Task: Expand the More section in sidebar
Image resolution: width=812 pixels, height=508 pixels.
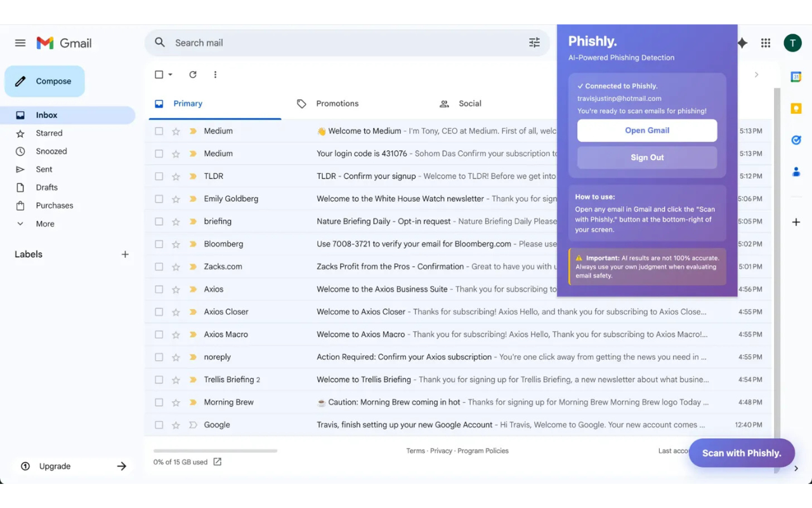Action: coord(44,224)
